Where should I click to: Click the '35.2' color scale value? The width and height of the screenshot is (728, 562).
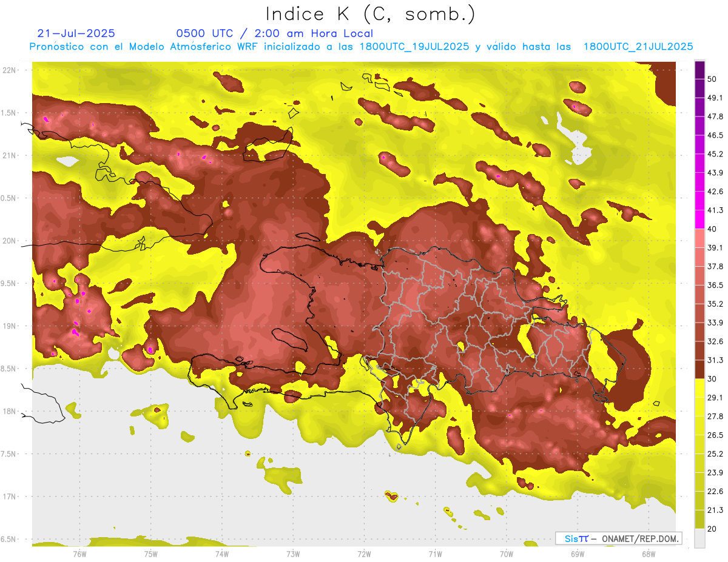pyautogui.click(x=715, y=304)
